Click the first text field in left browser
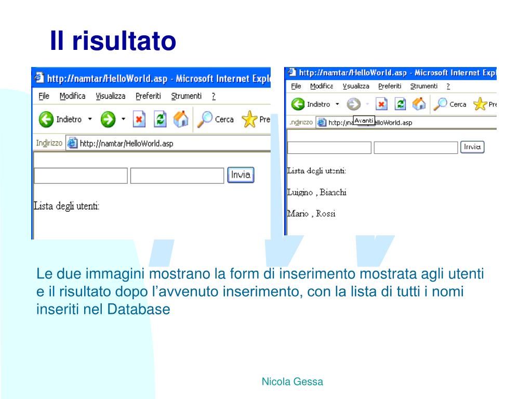This screenshot has width=532, height=399. 81,176
